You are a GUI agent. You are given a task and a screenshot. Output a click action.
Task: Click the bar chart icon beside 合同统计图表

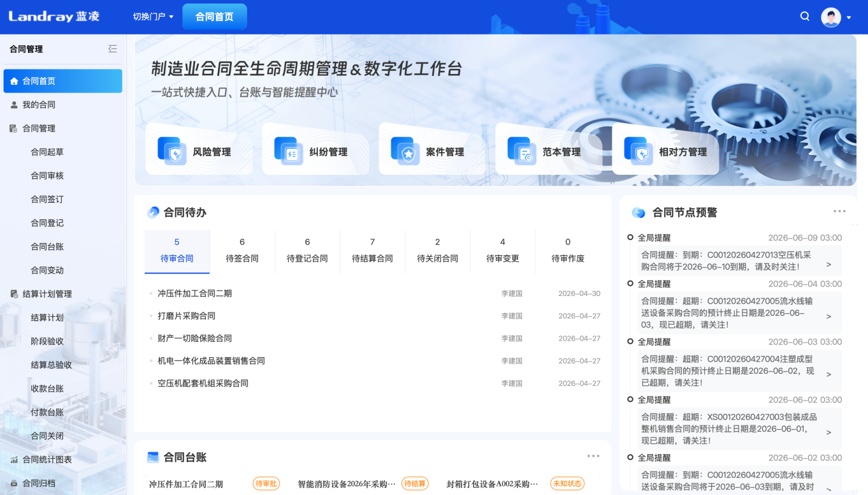pos(14,459)
